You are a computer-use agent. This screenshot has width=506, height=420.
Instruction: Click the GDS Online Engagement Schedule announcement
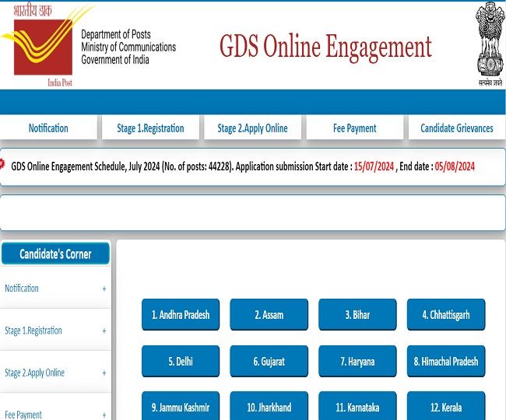242,166
